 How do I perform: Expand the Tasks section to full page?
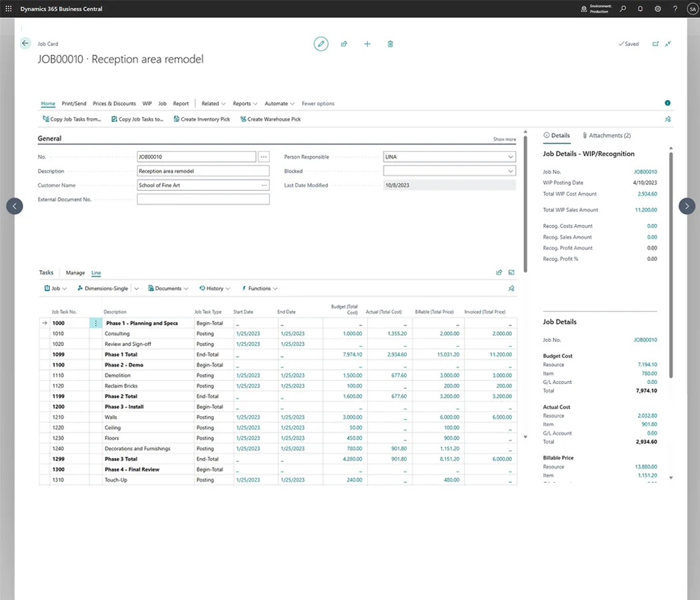click(x=511, y=272)
